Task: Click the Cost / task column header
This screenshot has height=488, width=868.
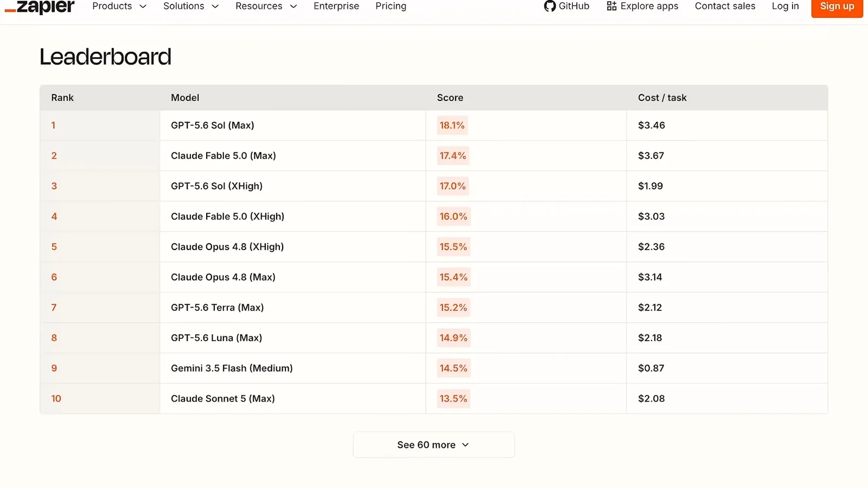Action: (x=662, y=98)
